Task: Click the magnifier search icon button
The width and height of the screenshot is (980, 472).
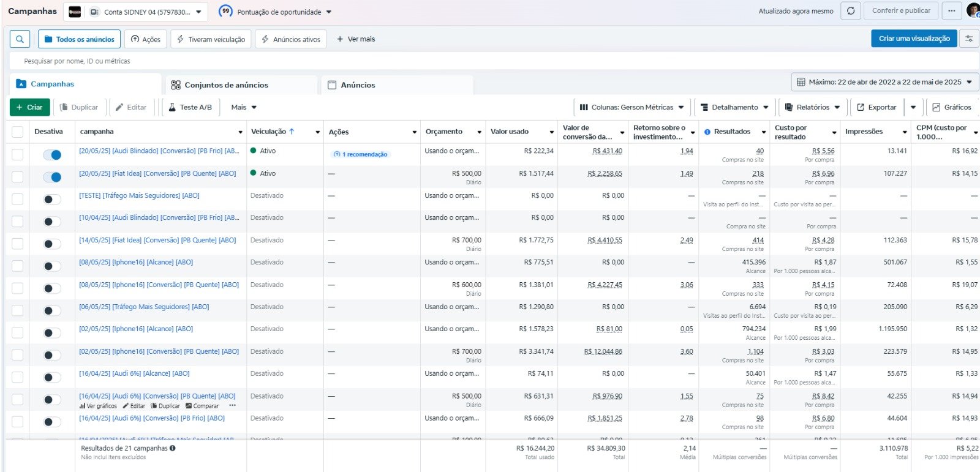Action: pos(20,39)
